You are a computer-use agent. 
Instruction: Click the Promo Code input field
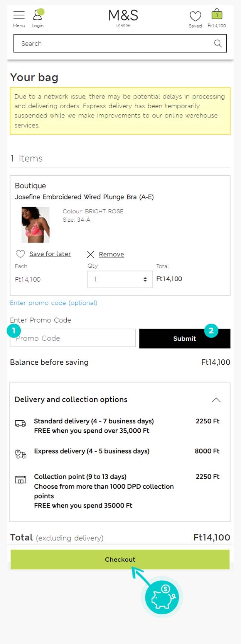(x=72, y=338)
